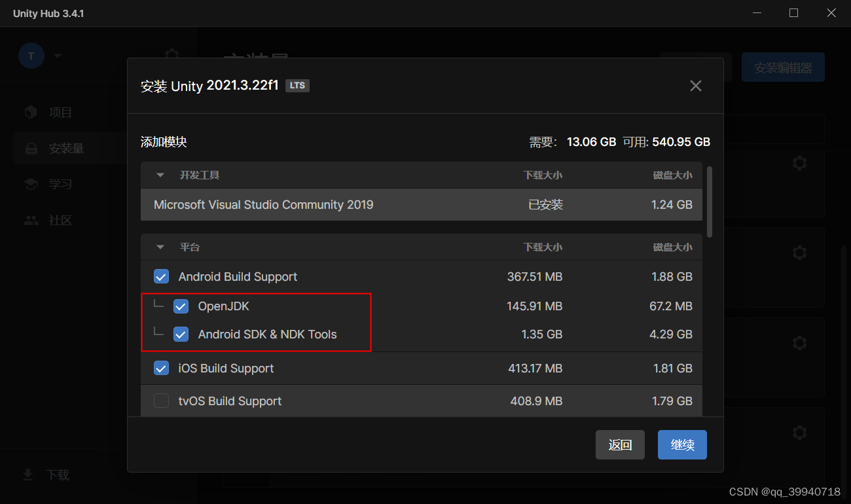Click the Installs drive icon in sidebar
The image size is (851, 504).
point(31,149)
